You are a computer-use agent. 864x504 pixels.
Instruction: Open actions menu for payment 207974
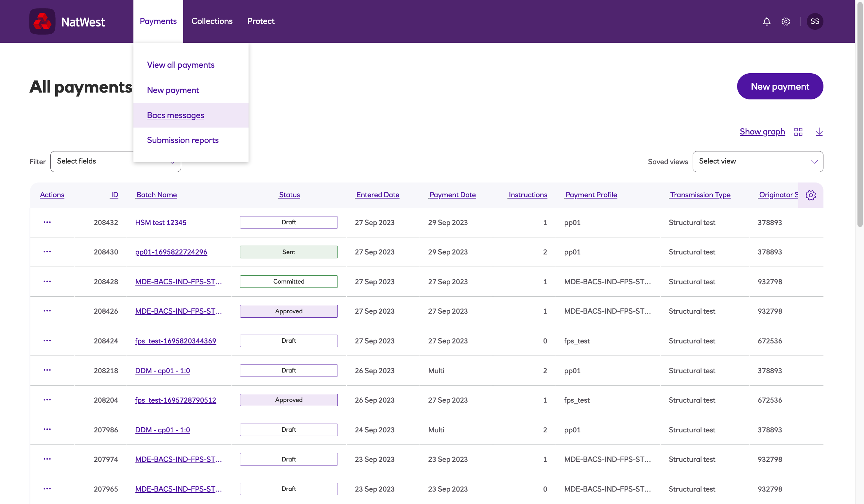point(47,459)
